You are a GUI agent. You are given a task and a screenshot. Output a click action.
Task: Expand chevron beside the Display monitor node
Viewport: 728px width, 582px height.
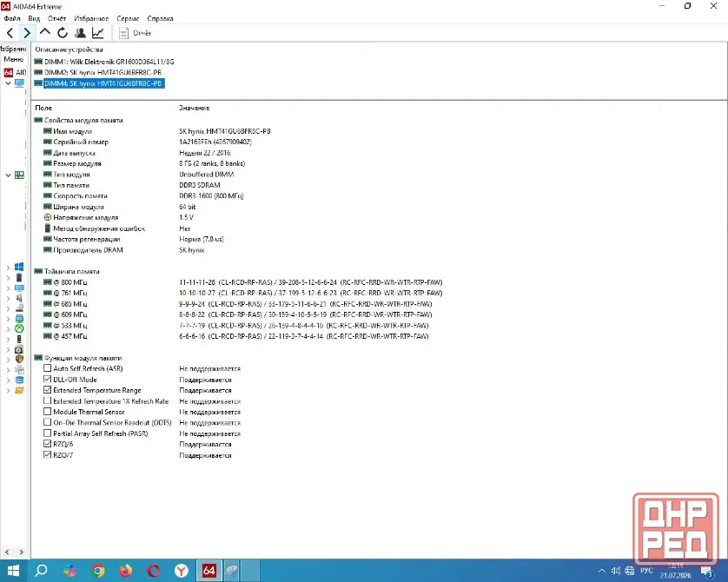tap(8, 288)
